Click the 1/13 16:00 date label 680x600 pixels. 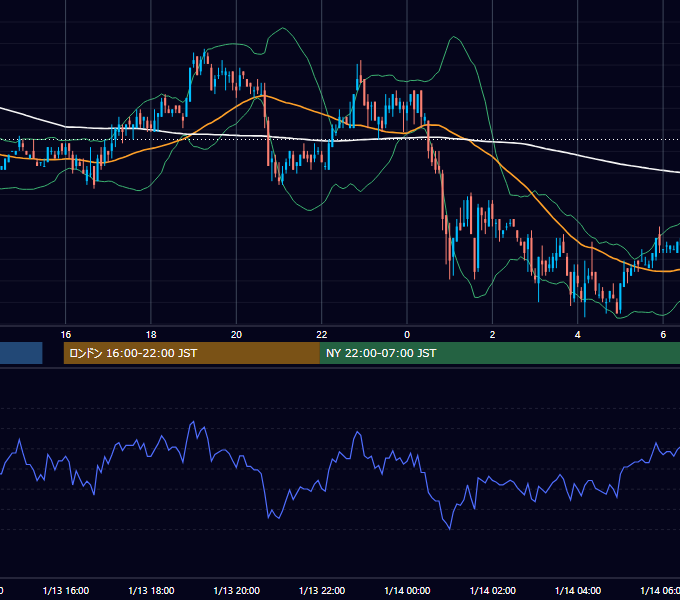(x=66, y=590)
